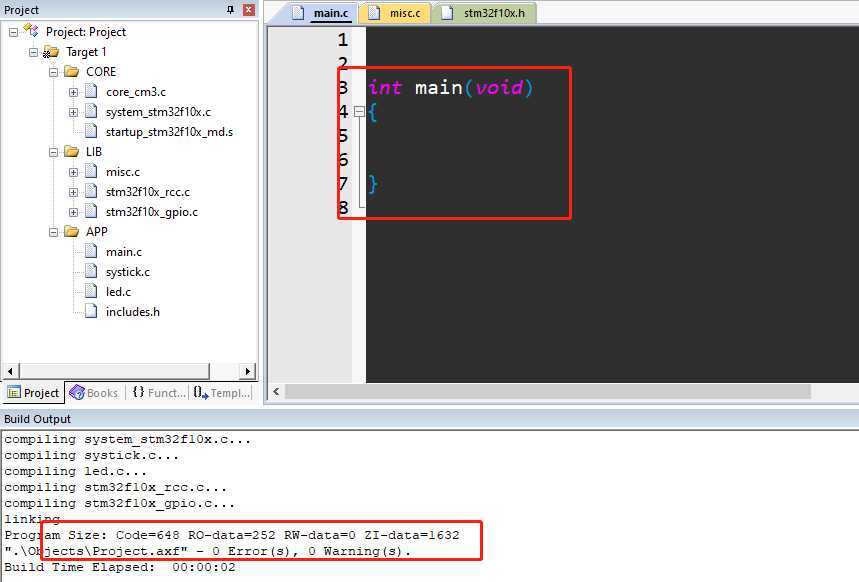Click the Project workspace icon at root
The image size is (859, 582).
(x=31, y=31)
